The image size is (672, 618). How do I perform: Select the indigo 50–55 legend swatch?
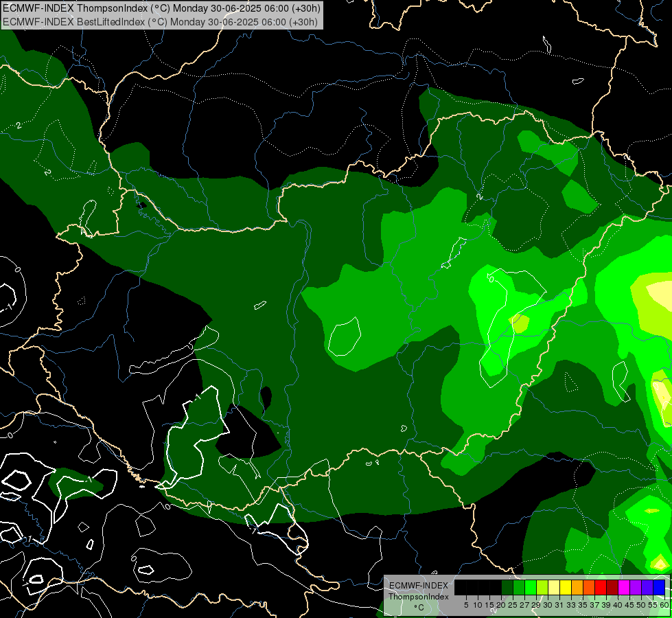(647, 588)
